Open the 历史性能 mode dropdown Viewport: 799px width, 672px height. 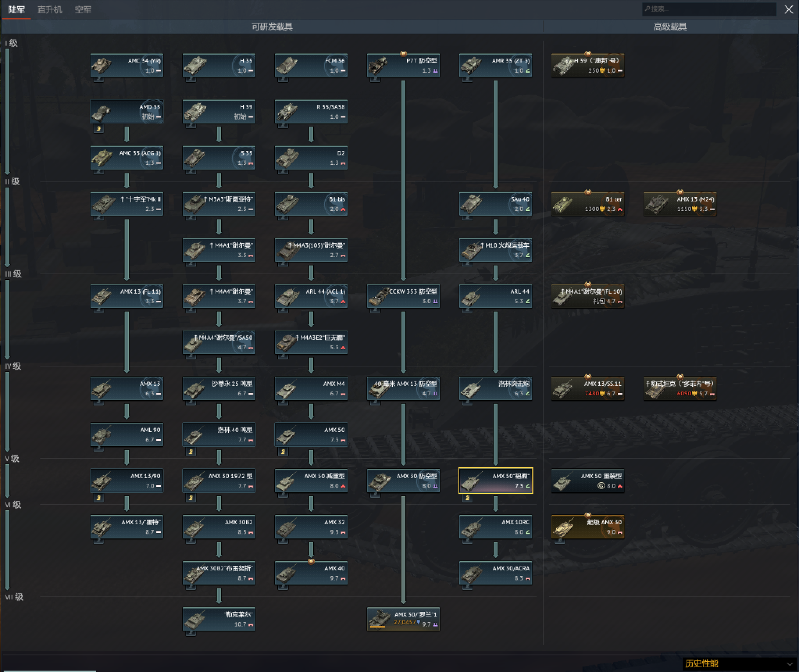pyautogui.click(x=738, y=663)
